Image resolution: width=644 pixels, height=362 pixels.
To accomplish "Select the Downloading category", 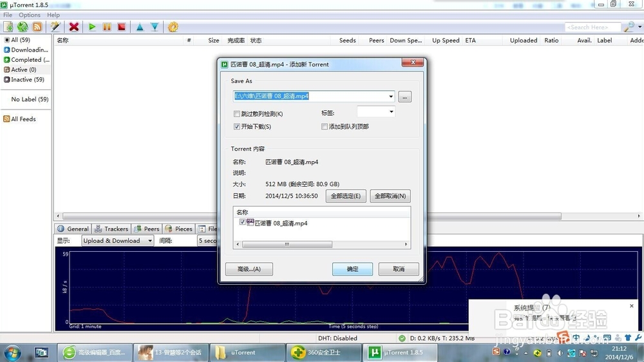I will click(26, 50).
